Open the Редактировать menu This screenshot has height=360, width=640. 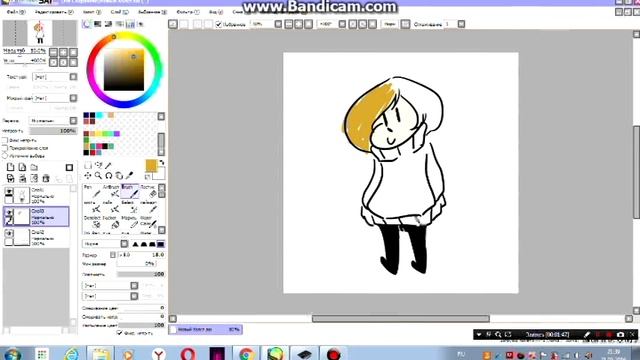click(54, 12)
